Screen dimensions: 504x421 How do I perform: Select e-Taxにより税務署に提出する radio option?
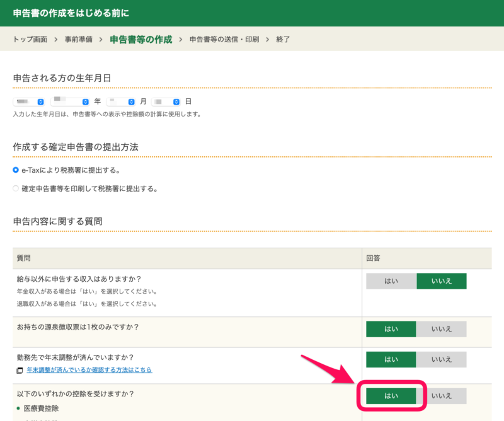click(x=16, y=170)
